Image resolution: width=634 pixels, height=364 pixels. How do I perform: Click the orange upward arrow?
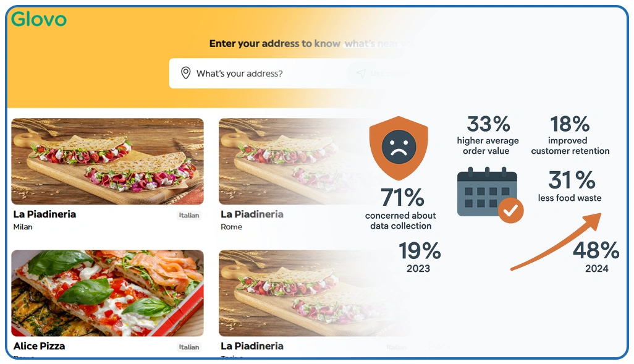556,242
